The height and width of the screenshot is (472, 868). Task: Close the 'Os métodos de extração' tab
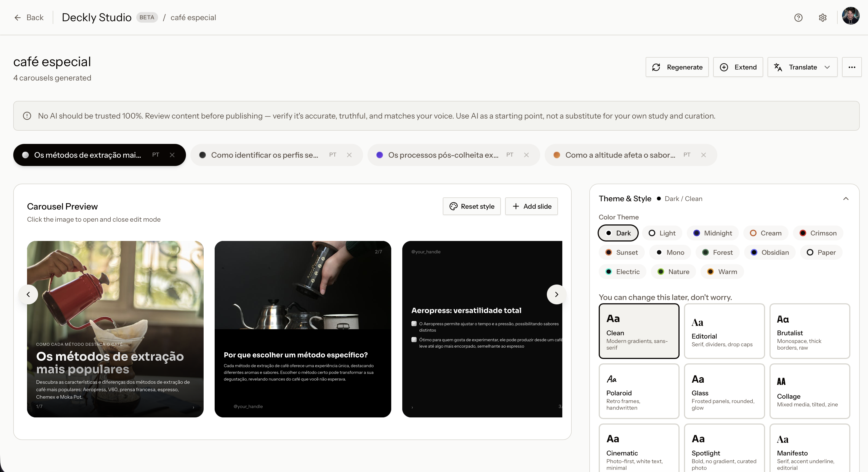coord(172,155)
